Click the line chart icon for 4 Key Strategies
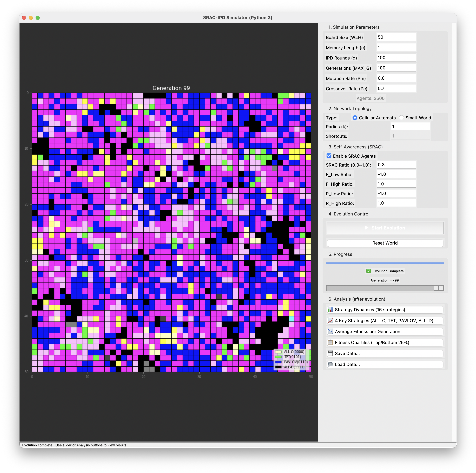 click(330, 320)
